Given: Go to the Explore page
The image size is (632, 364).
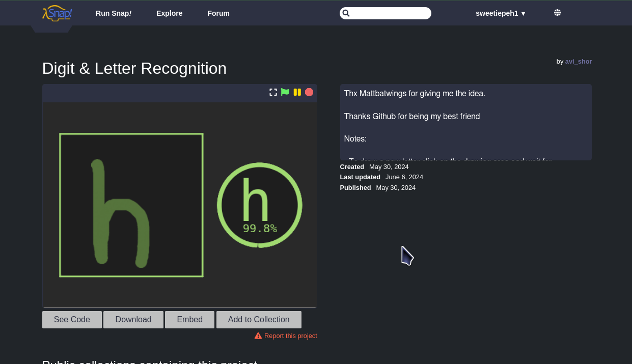Looking at the screenshot, I should (x=169, y=13).
